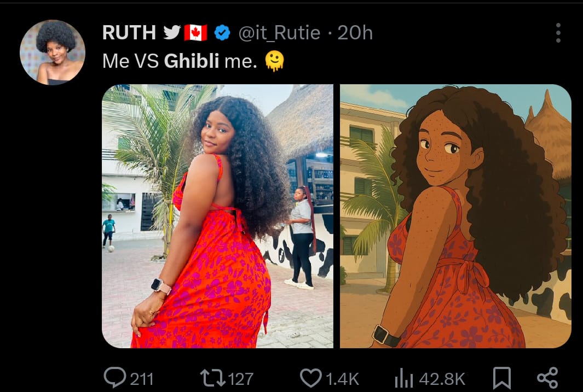The image size is (583, 392).
Task: Click the 42.8K views count
Action: [x=442, y=379]
